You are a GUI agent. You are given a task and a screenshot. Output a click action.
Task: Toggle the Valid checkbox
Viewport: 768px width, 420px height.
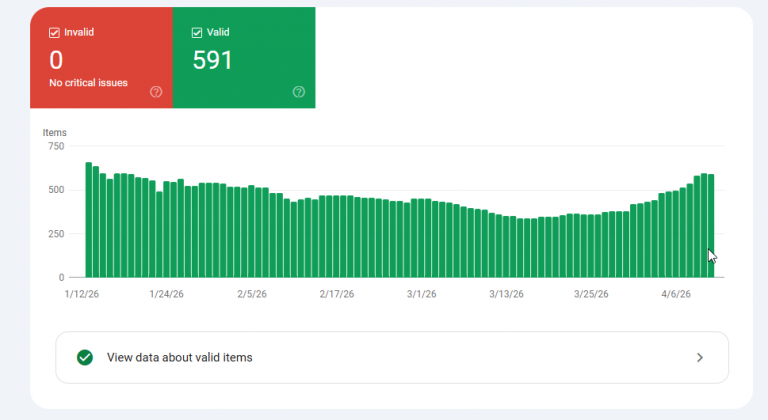coord(196,32)
